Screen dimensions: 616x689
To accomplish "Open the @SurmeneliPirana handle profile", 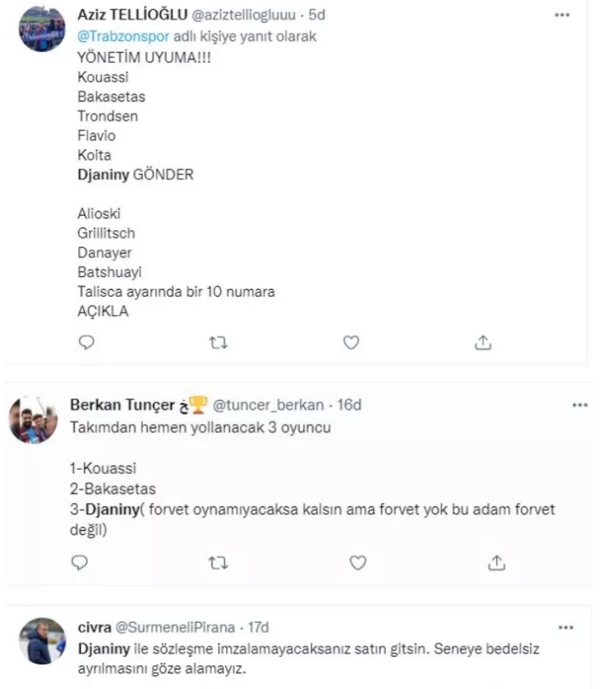I will point(178,628).
